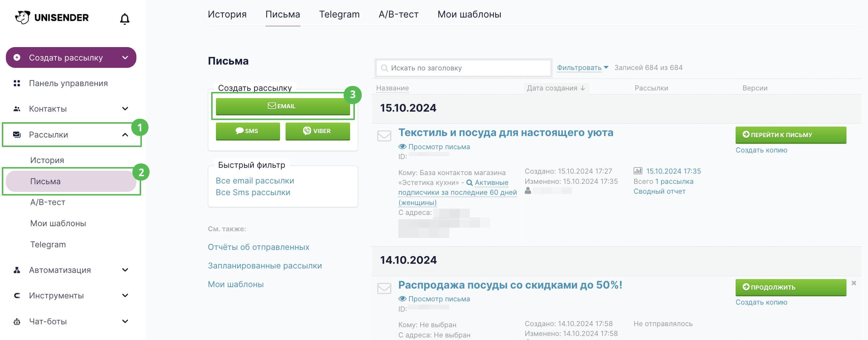Open notifications bell icon

click(125, 19)
